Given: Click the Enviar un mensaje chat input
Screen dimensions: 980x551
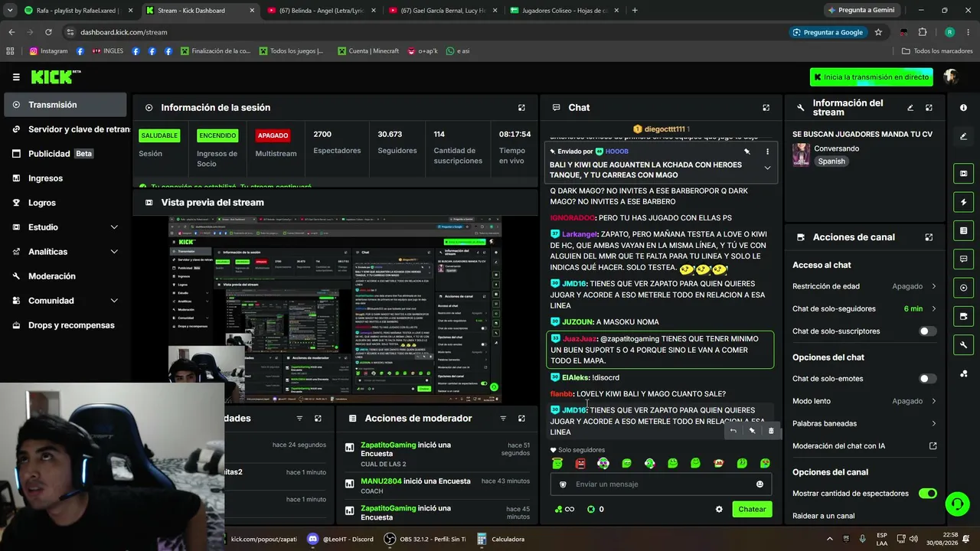Looking at the screenshot, I should pos(660,484).
